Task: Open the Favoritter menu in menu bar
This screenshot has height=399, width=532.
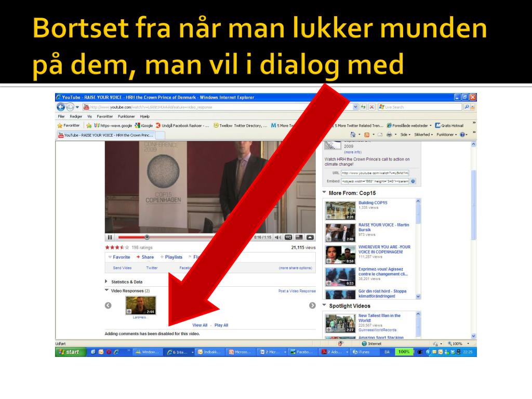Action: pyautogui.click(x=105, y=116)
